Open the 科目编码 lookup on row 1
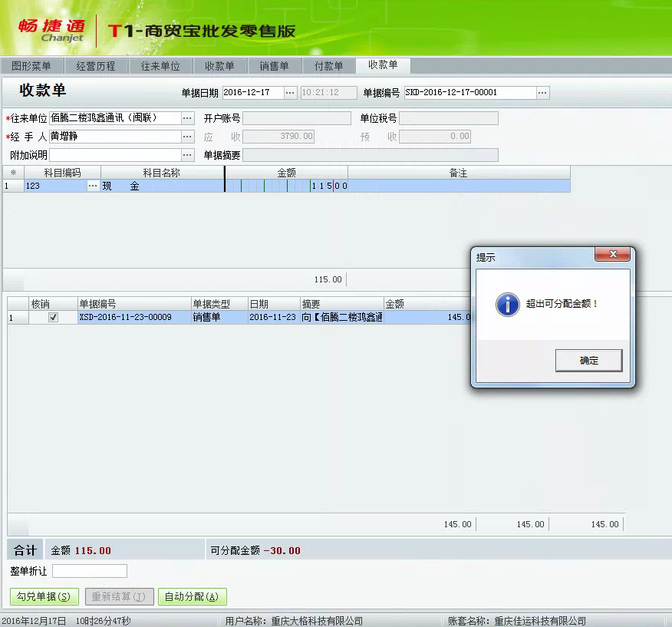This screenshot has width=672, height=627. 94,185
